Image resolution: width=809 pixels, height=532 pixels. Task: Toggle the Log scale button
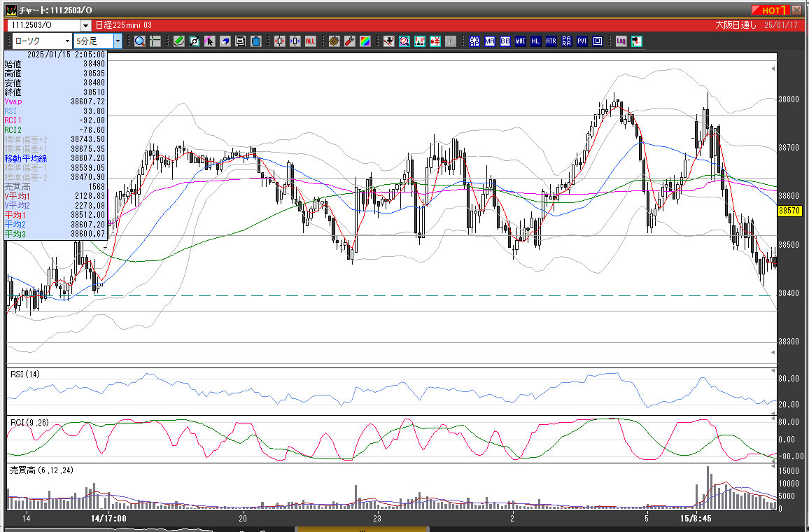621,41
